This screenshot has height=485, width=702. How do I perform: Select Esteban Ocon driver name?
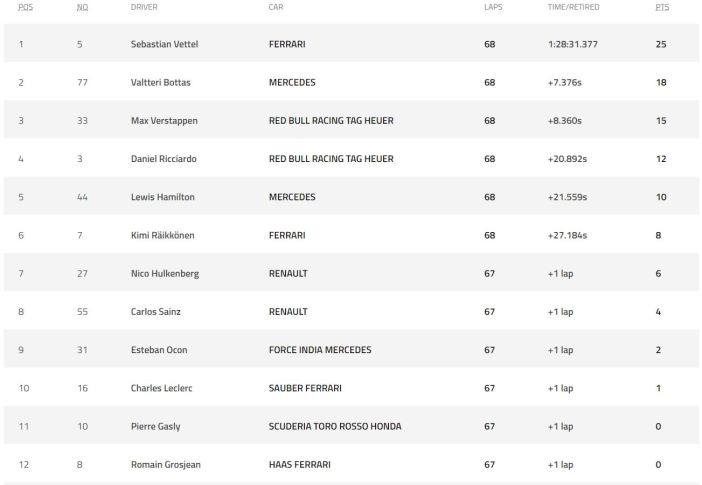[159, 350]
